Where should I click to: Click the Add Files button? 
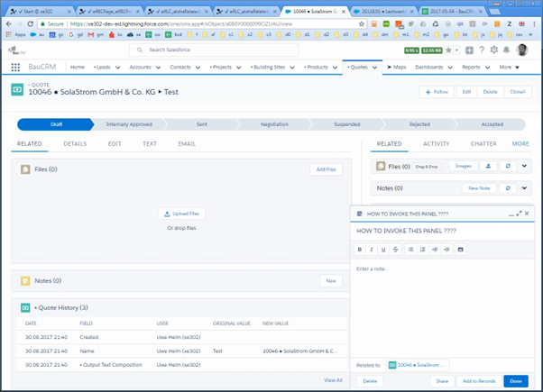(x=326, y=169)
